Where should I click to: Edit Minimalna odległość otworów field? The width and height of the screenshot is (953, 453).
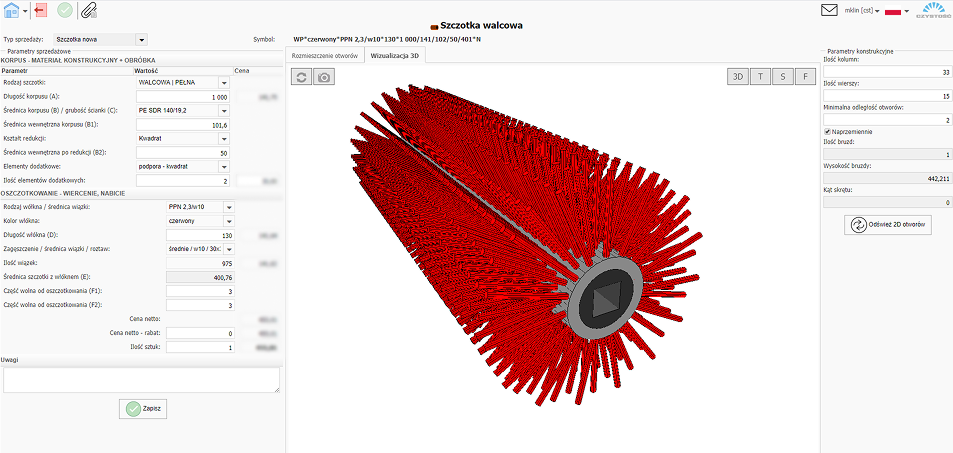(x=887, y=119)
